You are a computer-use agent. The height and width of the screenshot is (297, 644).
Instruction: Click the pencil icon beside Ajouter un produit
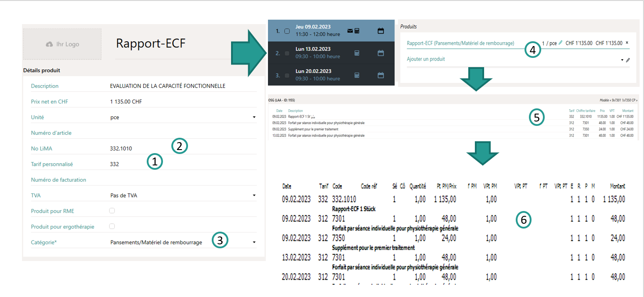click(x=628, y=60)
